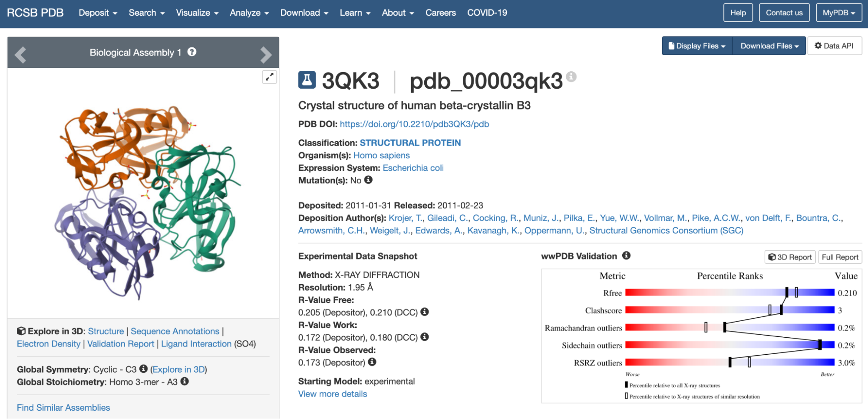
Task: Go to Careers page
Action: (441, 13)
